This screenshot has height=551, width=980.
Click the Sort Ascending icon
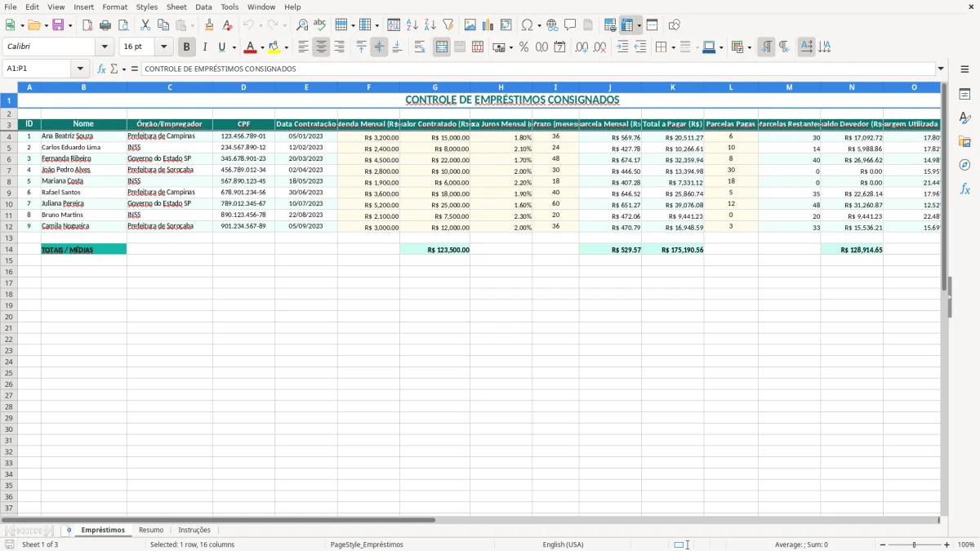pos(412,25)
